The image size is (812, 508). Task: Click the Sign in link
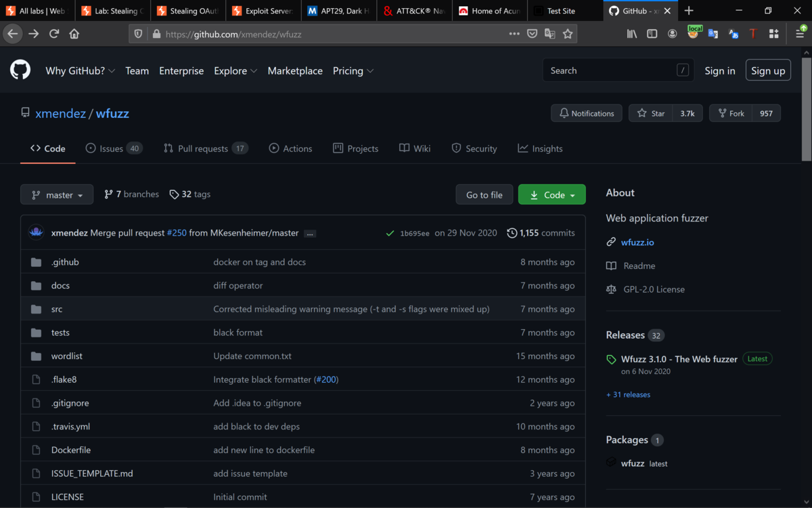(720, 70)
